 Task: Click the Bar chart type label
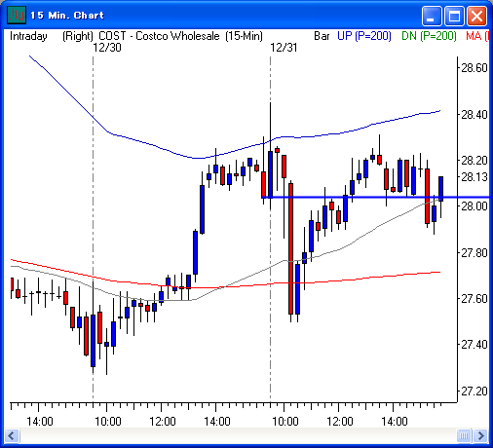click(x=322, y=36)
